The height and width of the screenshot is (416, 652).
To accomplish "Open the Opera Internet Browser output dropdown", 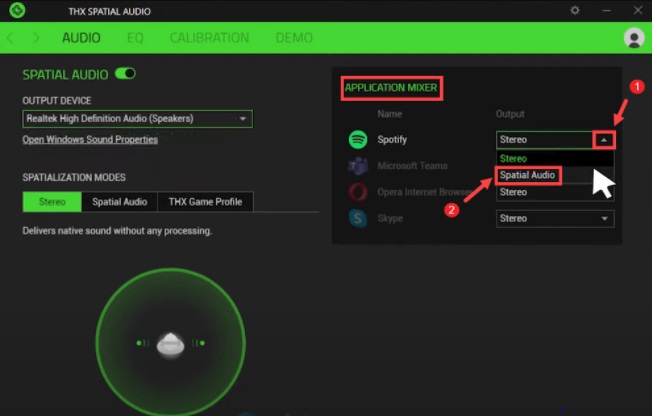I will [x=555, y=192].
